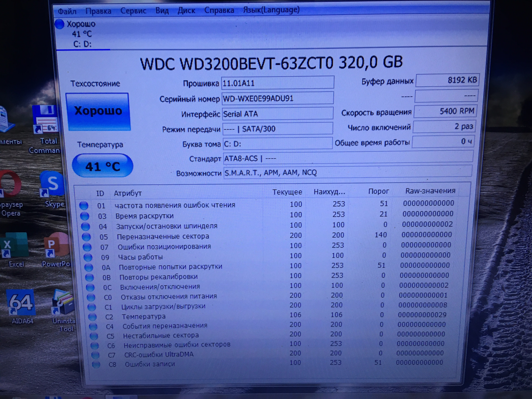Click the serial number field WD-WXE0E99ADU91
Screen dimensions: 532x399
coord(278,98)
